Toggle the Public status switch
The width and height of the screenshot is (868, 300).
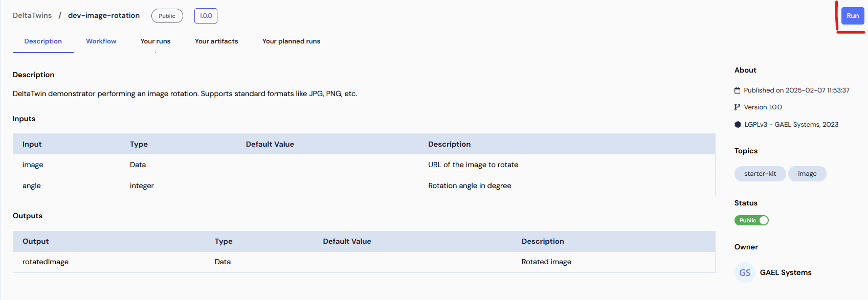coord(751,220)
